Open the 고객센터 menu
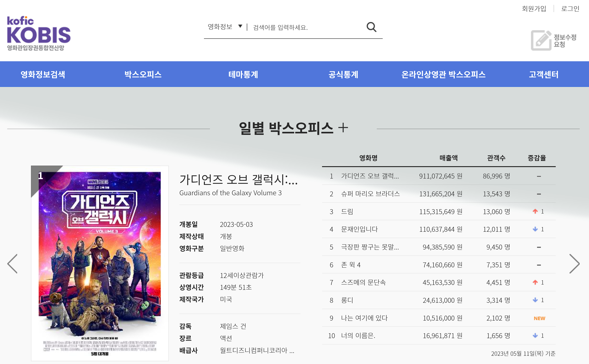 (x=543, y=74)
